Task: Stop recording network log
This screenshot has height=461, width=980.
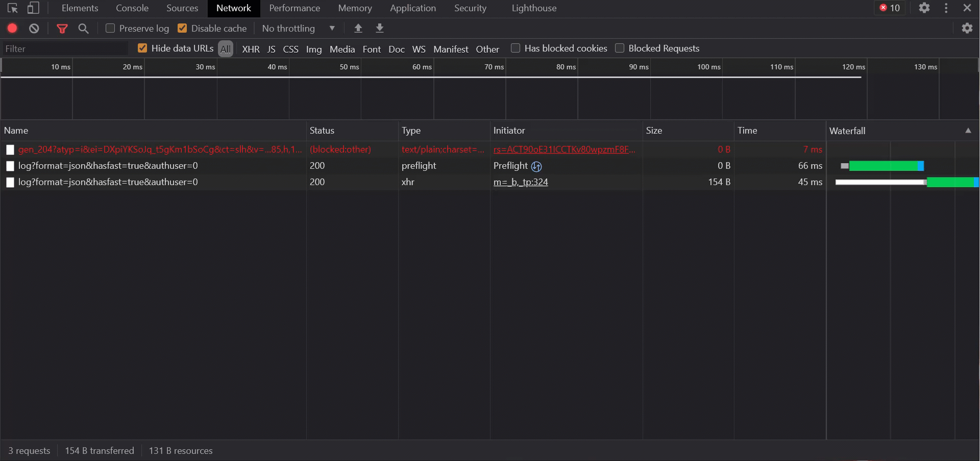Action: (12, 29)
